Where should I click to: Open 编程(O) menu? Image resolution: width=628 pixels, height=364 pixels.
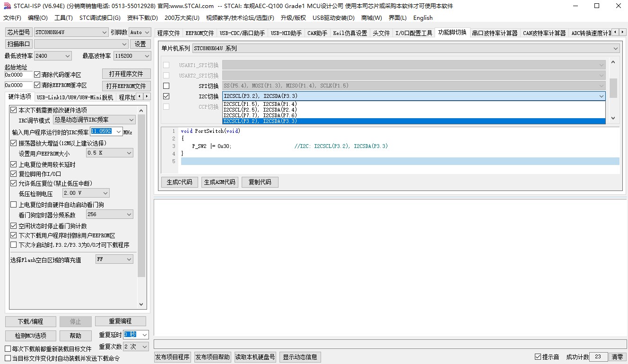click(38, 18)
